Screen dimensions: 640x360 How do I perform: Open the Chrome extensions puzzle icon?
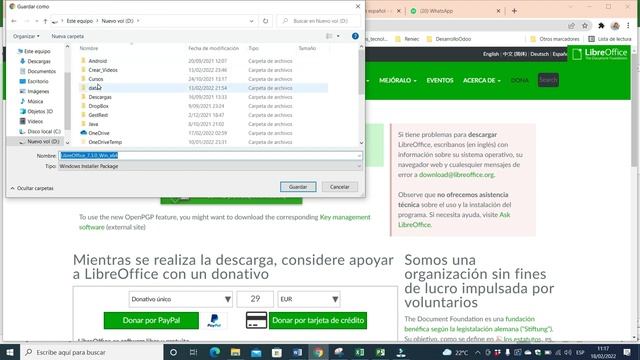(601, 26)
